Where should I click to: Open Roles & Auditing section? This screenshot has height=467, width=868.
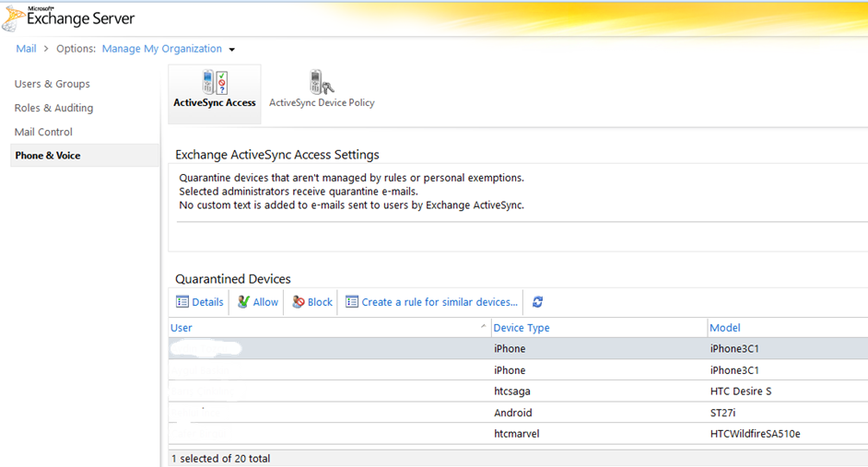[53, 108]
